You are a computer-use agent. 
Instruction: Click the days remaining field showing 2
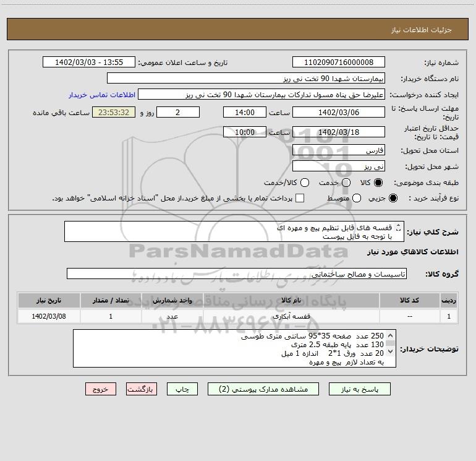click(178, 112)
